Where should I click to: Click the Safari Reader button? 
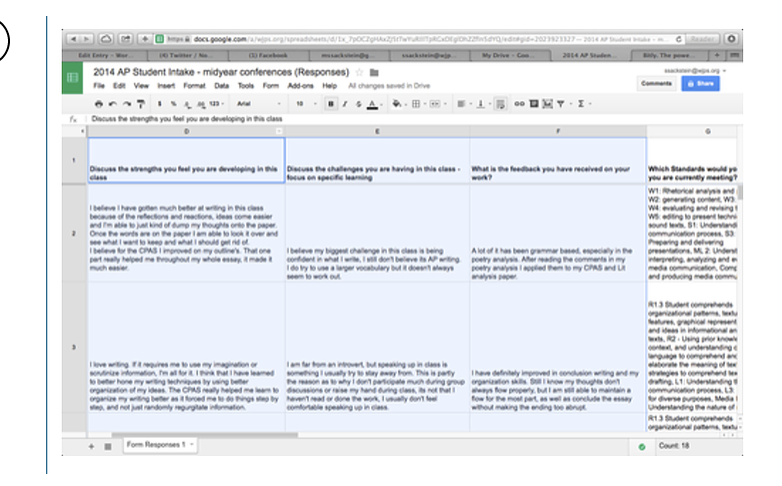pyautogui.click(x=702, y=39)
